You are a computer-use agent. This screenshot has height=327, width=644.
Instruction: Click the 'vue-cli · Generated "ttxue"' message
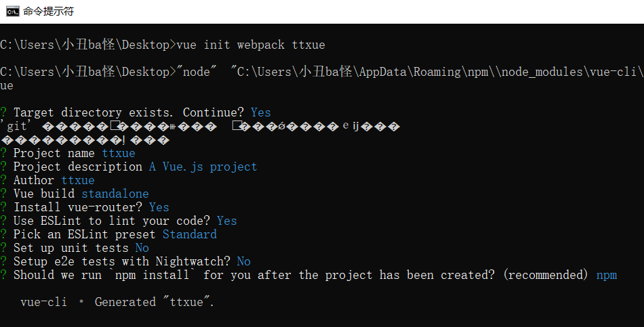(117, 302)
